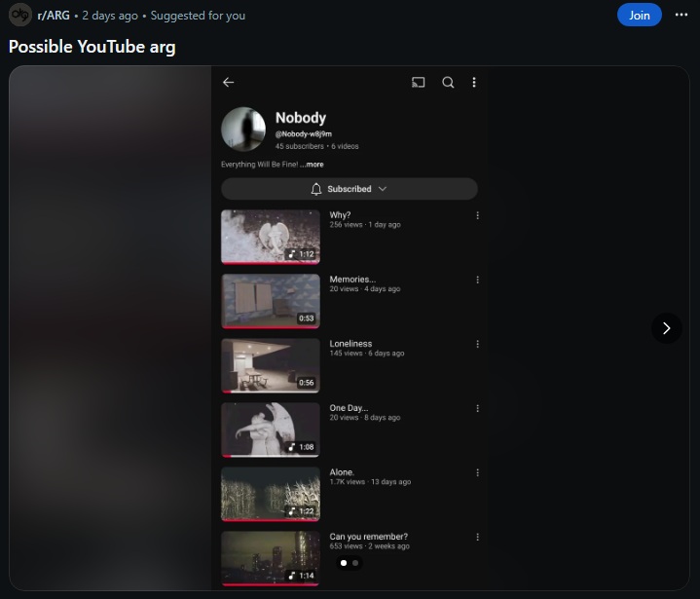Viewport: 700px width, 599px height.
Task: Open options for the Loneliness video
Action: point(478,345)
